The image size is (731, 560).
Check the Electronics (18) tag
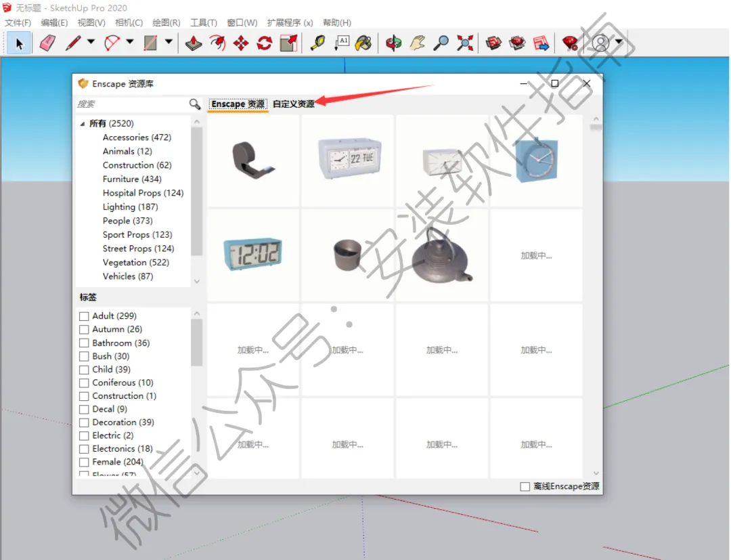tap(84, 448)
